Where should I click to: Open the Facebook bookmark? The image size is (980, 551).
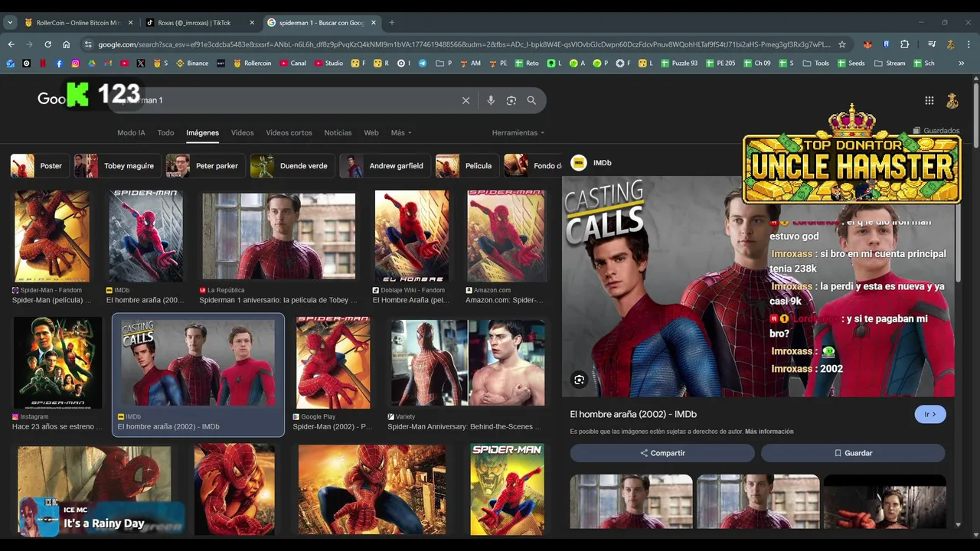coord(59,64)
